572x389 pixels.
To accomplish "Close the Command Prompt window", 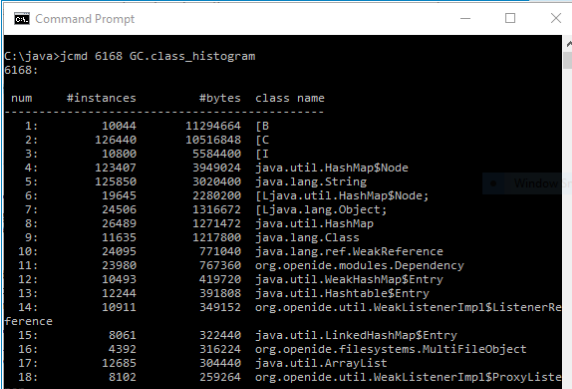I will click(x=556, y=18).
